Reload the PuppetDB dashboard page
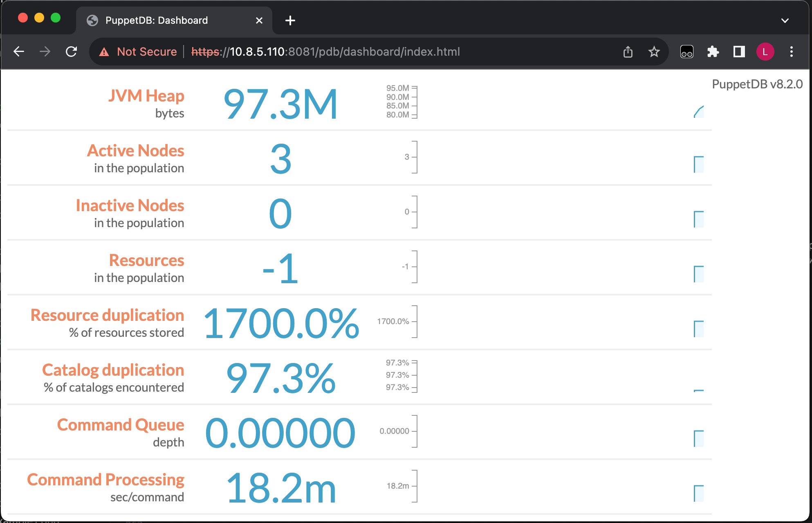 (x=72, y=52)
